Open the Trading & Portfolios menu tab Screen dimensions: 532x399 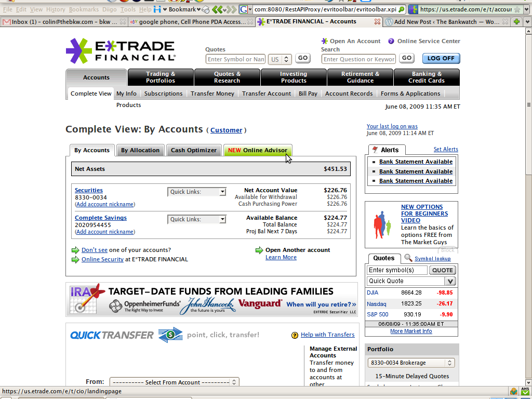[161, 77]
